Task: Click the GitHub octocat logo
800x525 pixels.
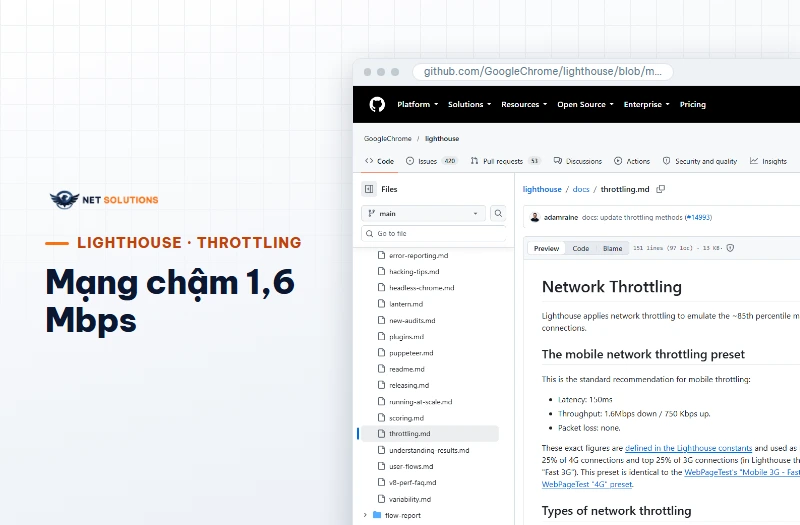Action: [377, 105]
